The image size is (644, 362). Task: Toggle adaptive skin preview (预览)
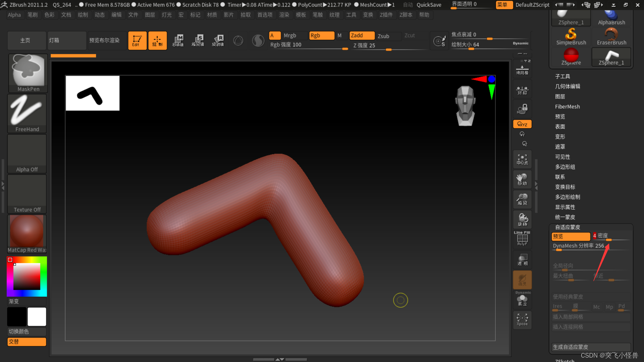pyautogui.click(x=571, y=236)
